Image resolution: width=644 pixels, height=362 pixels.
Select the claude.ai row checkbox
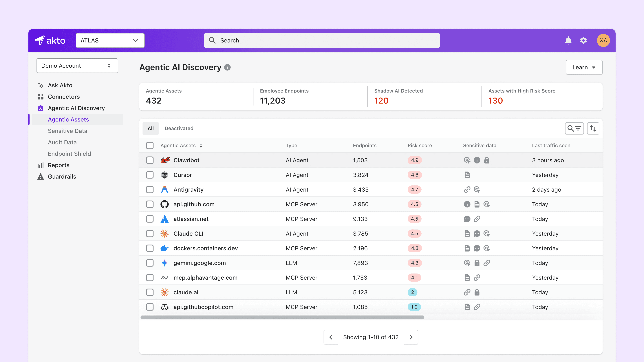150,292
